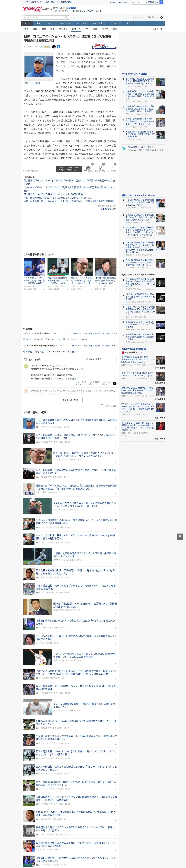Viewport: 186px width, 868px height.
Task: Click 記事に関する報告 report icon
Action: coord(24,171)
